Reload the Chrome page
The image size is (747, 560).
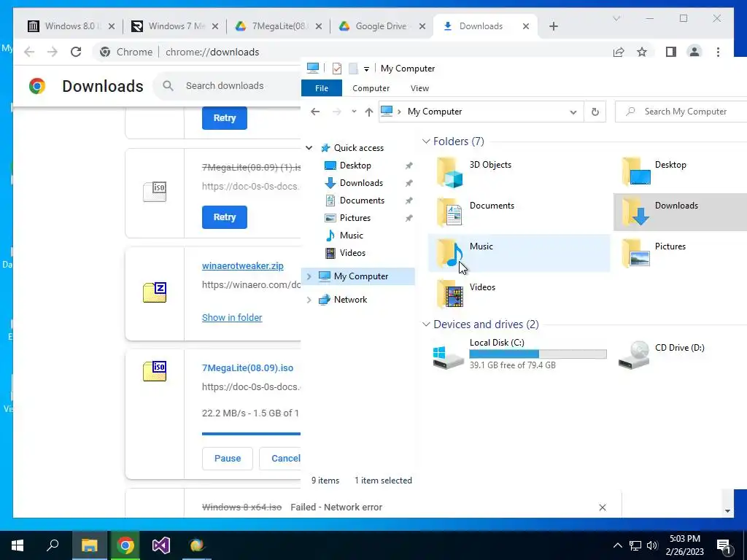point(76,52)
